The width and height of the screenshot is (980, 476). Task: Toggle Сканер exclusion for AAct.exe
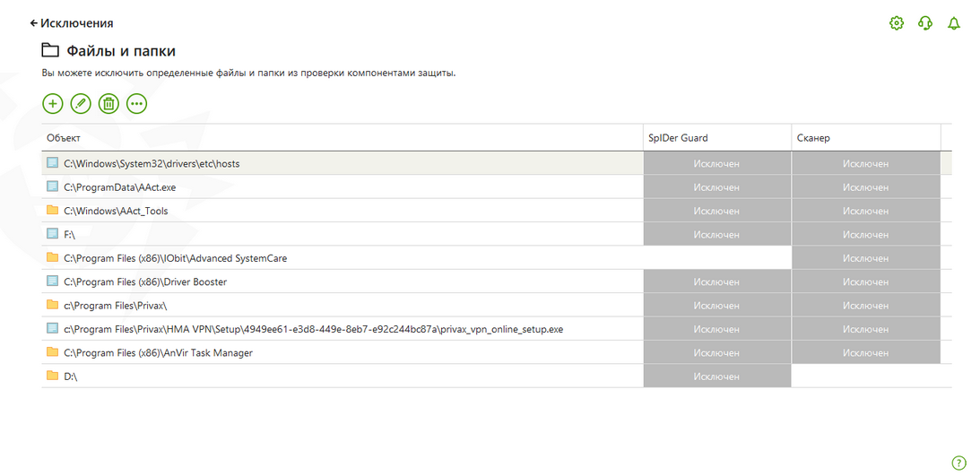tap(865, 187)
